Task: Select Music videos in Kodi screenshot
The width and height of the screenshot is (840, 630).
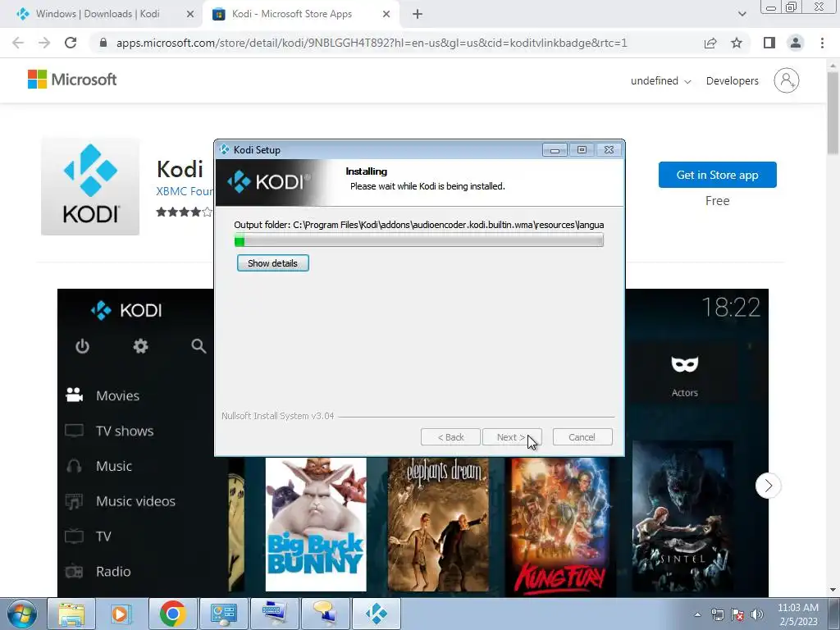Action: click(135, 501)
